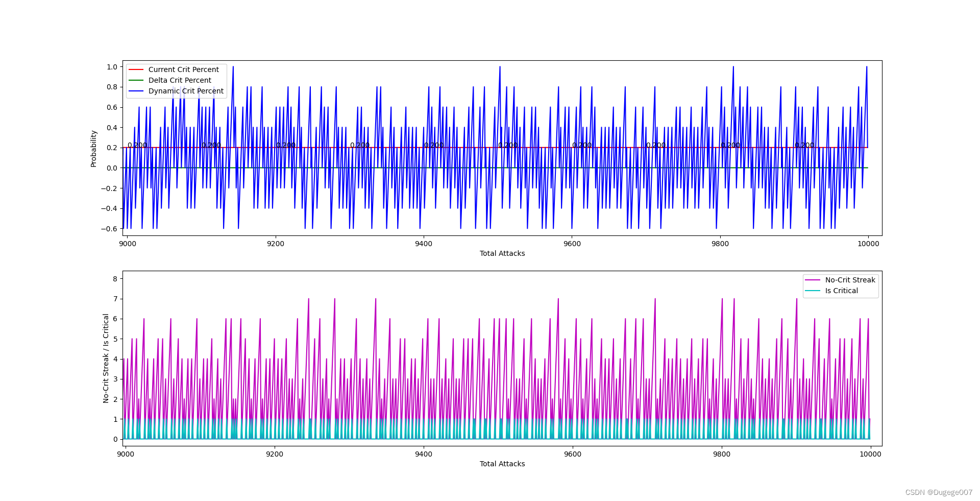Click the Probability y-axis label
The height and width of the screenshot is (501, 980).
pyautogui.click(x=93, y=149)
